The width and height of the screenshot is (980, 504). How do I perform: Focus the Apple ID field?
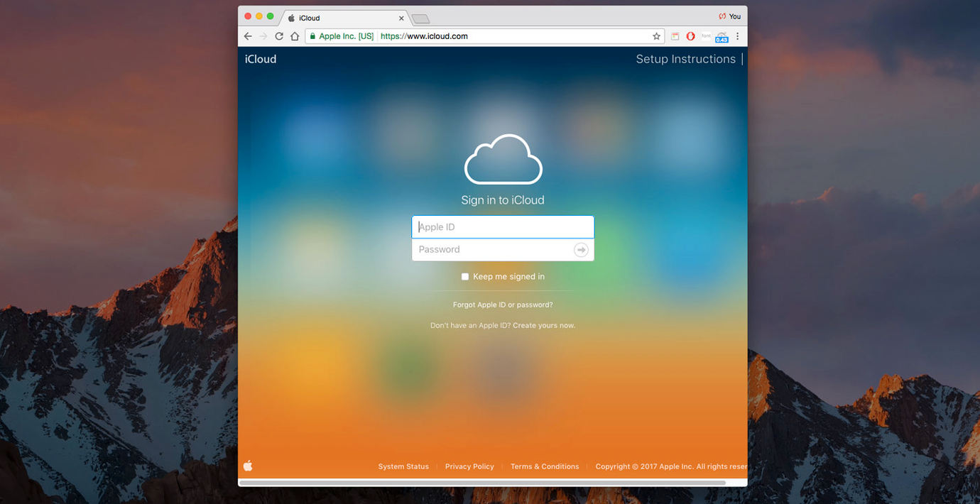pos(503,227)
